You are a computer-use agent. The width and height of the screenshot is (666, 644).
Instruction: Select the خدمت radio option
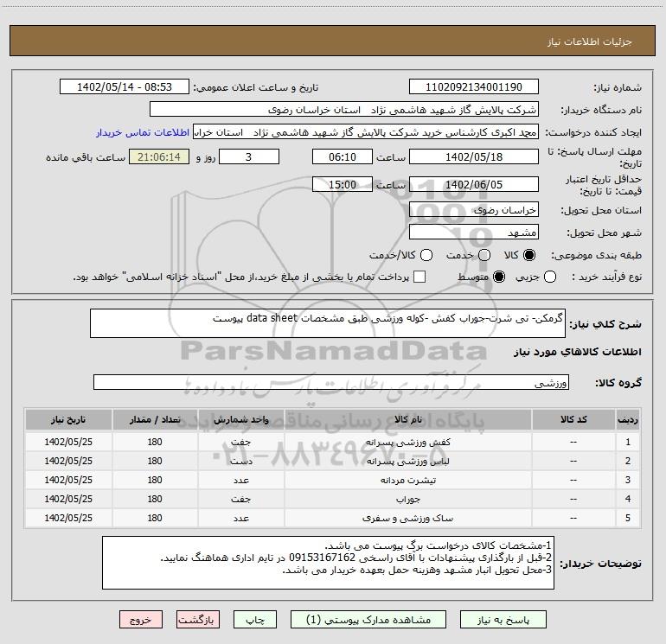(483, 256)
